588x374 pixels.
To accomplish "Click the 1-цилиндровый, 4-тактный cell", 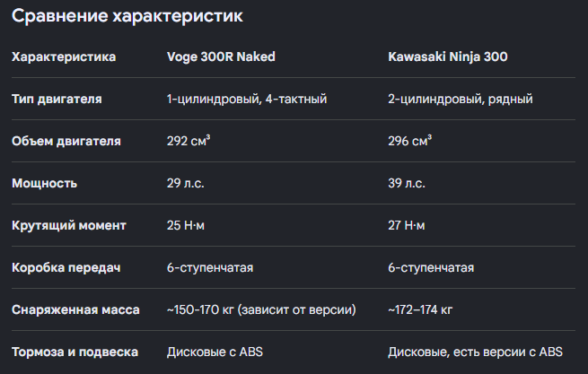I will [247, 99].
